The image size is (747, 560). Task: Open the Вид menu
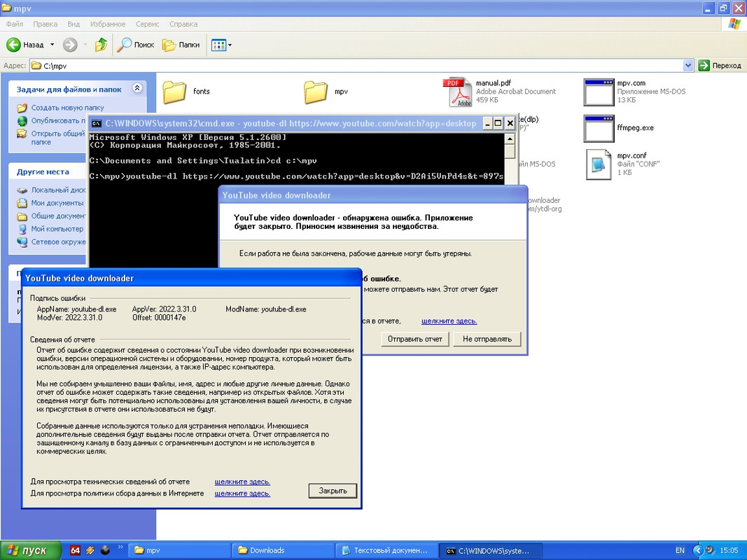point(74,24)
